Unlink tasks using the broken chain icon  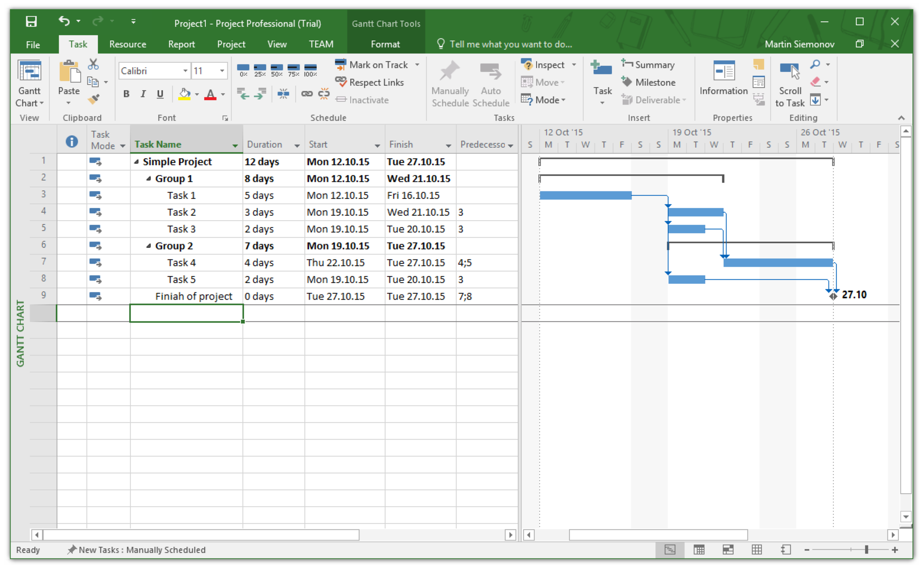pos(323,94)
